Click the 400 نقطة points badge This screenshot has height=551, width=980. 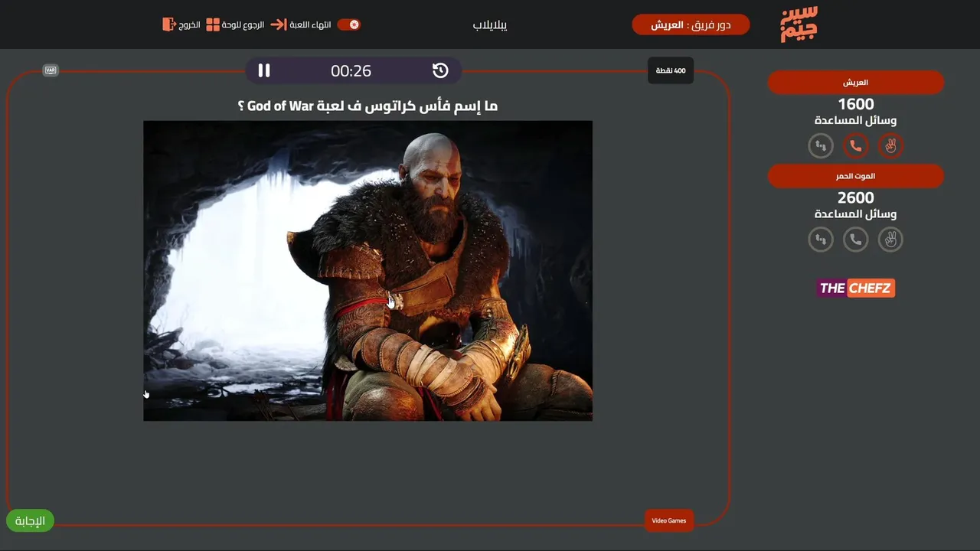[x=671, y=70]
